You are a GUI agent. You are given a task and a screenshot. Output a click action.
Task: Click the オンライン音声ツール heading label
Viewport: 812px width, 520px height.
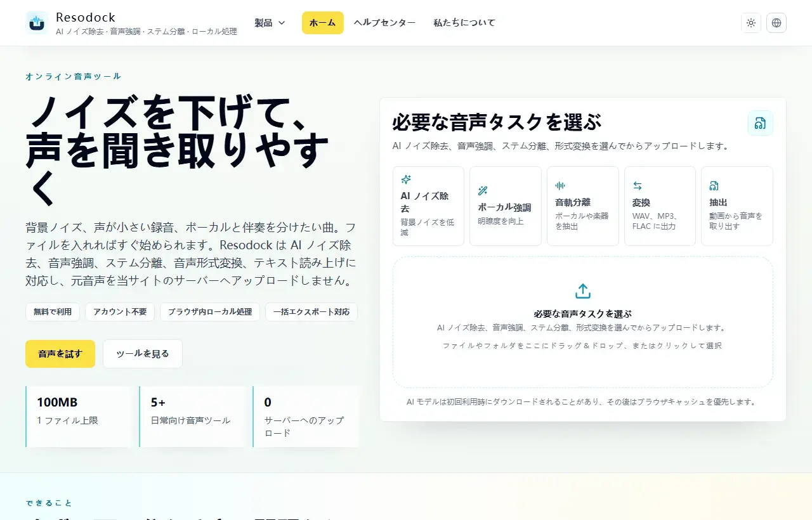click(74, 76)
